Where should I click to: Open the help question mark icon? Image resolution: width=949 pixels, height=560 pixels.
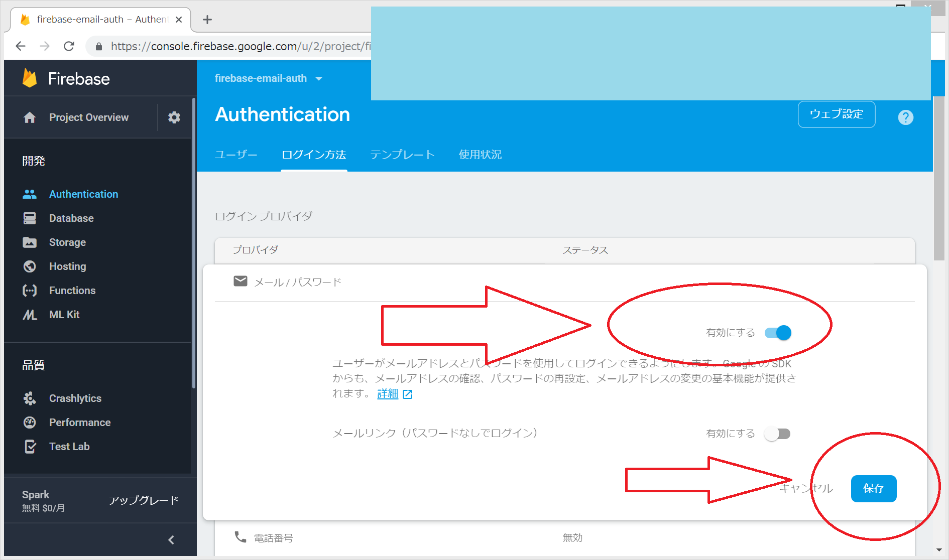[x=905, y=117]
